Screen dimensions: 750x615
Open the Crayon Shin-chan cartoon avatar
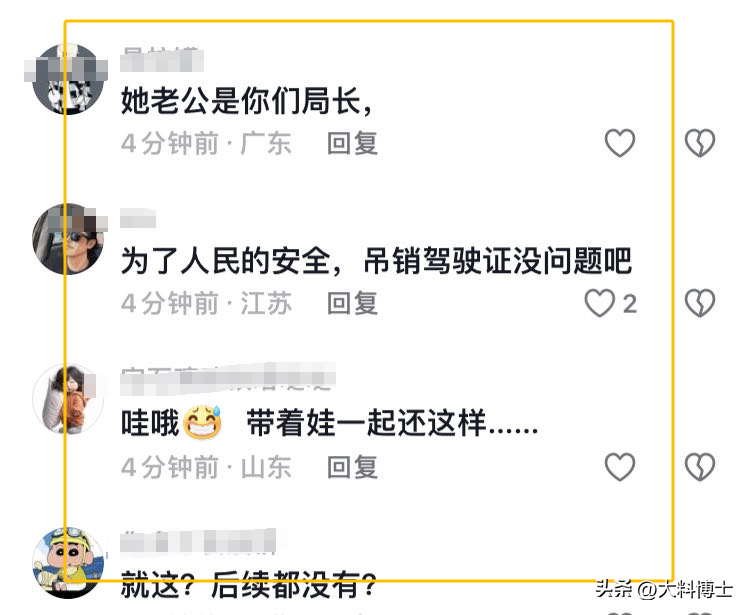pos(67,563)
